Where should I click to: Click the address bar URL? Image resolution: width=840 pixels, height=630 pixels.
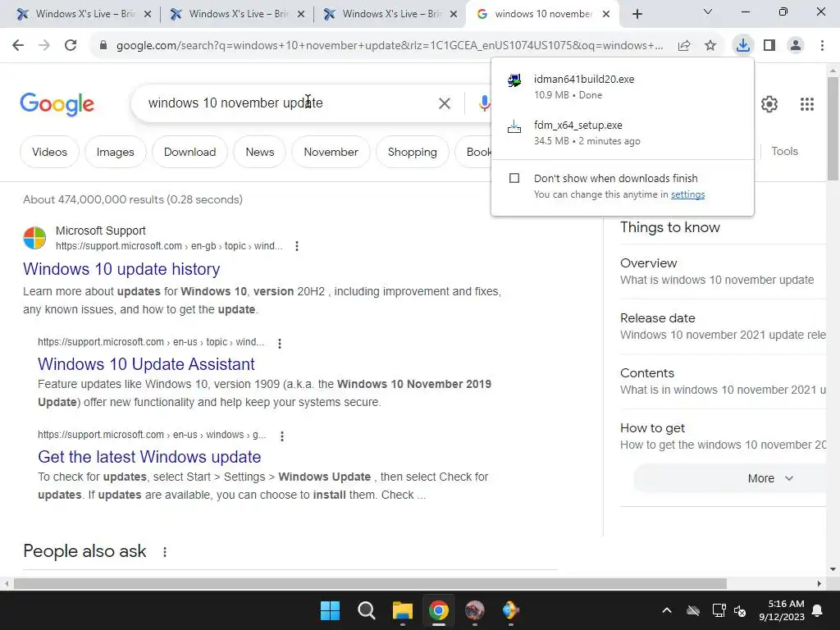pyautogui.click(x=390, y=46)
